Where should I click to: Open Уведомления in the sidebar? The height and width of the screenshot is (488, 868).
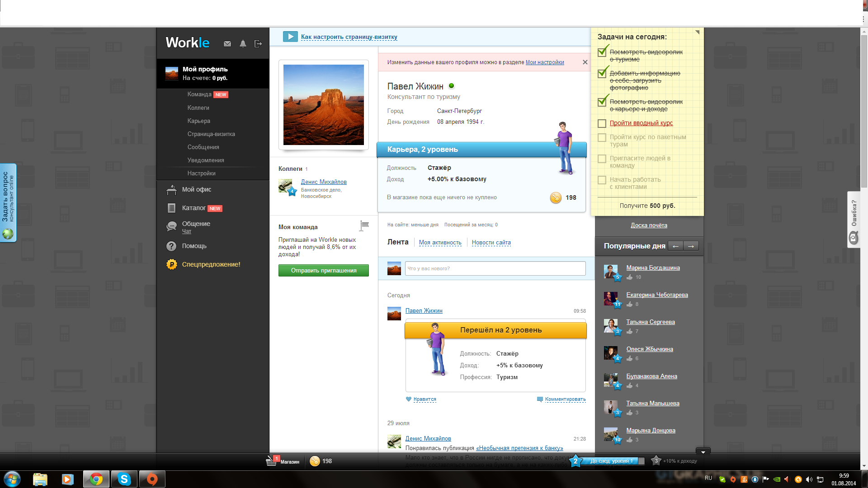point(206,160)
